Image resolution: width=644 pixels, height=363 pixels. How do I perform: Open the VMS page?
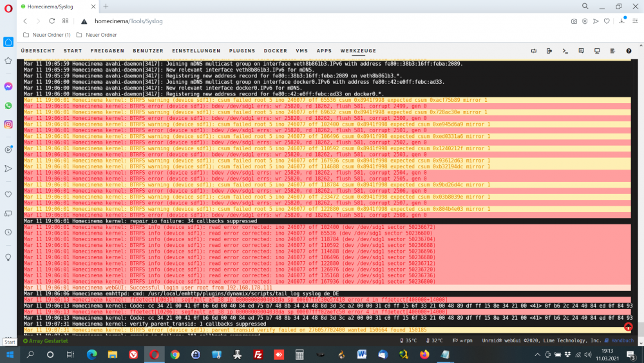click(x=302, y=51)
